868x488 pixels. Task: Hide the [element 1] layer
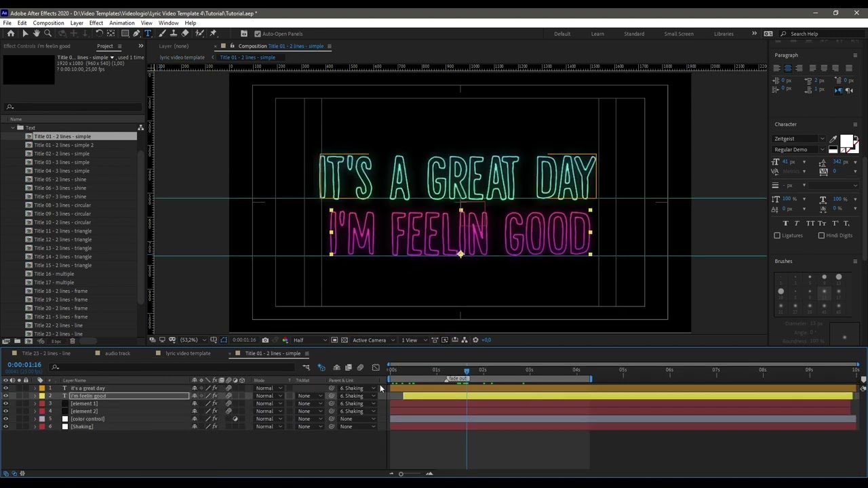5,404
